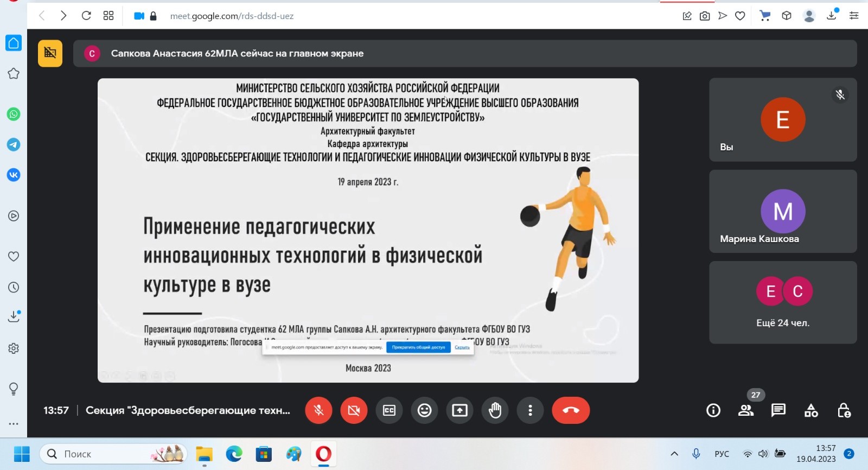Open File Explorer from taskbar
This screenshot has width=868, height=470.
pos(205,454)
